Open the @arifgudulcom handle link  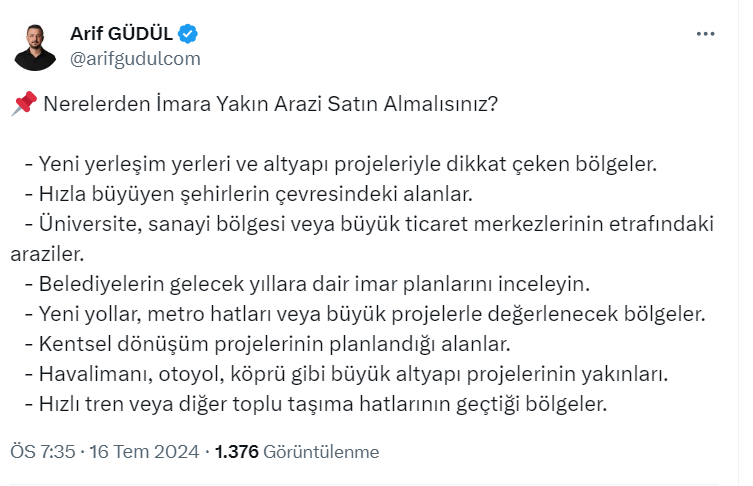(135, 58)
